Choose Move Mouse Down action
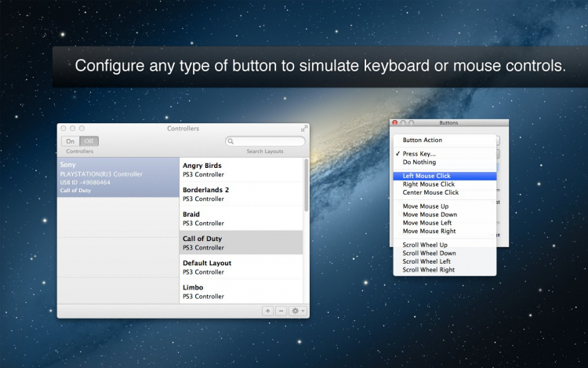This screenshot has width=588, height=368. pos(445,214)
